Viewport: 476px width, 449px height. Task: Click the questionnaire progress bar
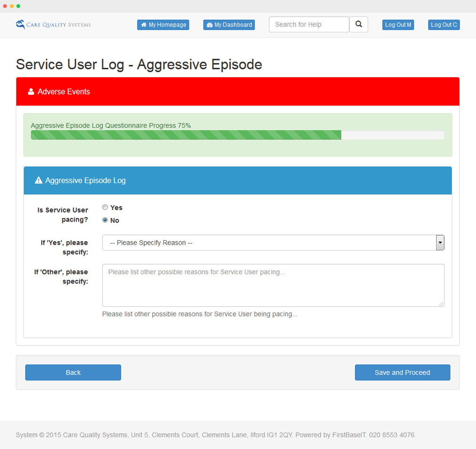pyautogui.click(x=237, y=135)
